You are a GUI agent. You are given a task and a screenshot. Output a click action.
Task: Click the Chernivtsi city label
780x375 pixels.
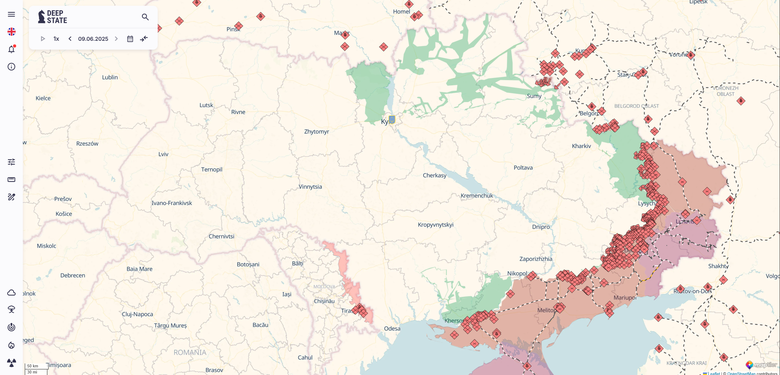pos(221,236)
